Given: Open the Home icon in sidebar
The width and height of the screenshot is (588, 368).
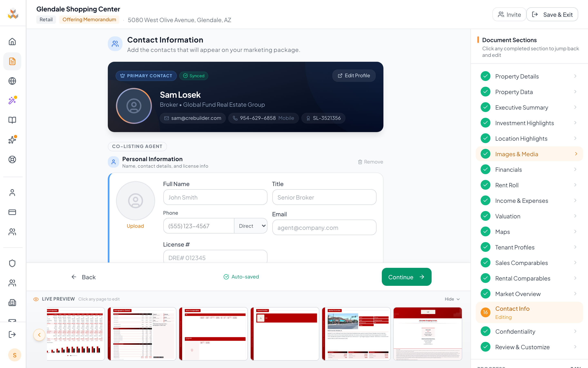Looking at the screenshot, I should point(12,42).
